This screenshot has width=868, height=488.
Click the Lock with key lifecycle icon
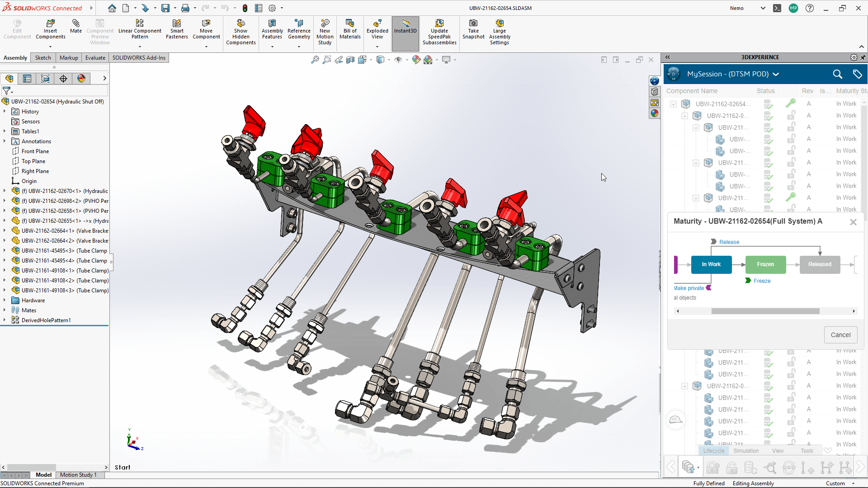tap(712, 467)
